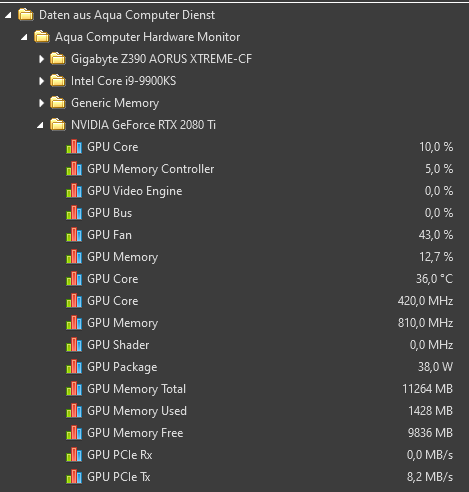Click the sensor icon of GPU Memory Used

[74, 411]
